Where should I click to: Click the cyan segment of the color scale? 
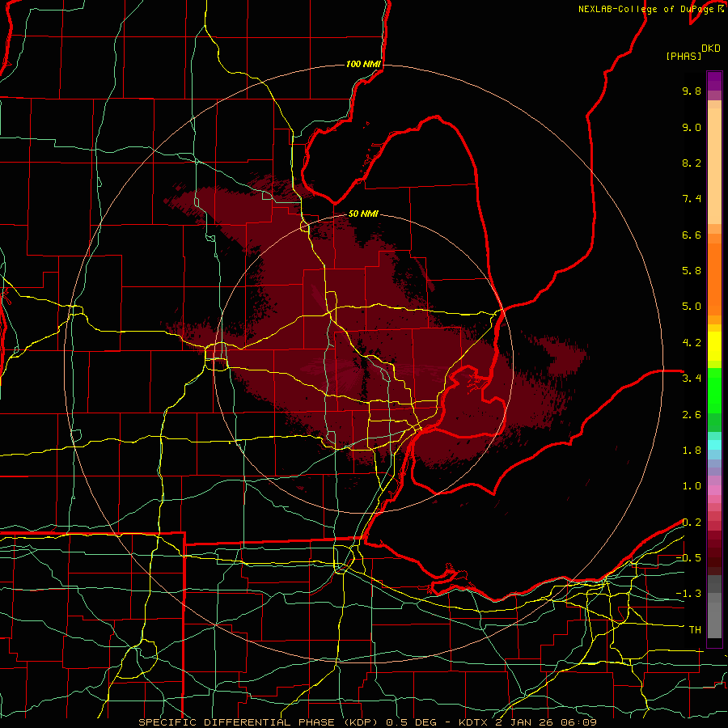pos(714,445)
